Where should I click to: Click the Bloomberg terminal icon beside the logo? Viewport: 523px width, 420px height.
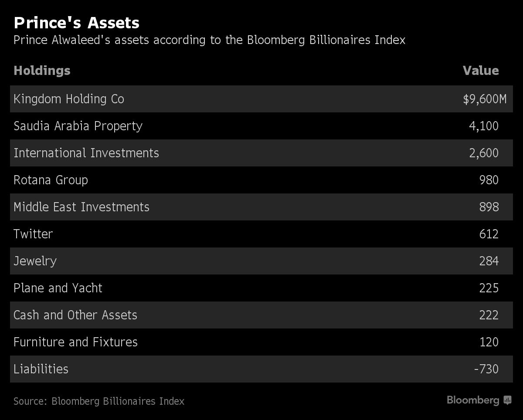[507, 400]
